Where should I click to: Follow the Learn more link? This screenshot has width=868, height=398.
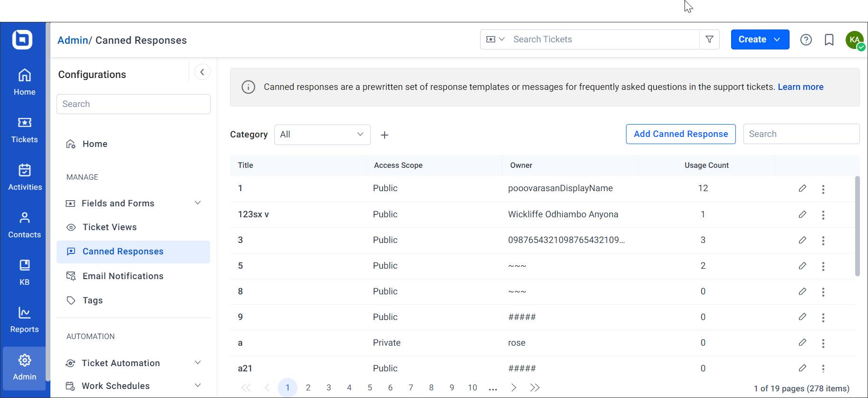tap(800, 87)
